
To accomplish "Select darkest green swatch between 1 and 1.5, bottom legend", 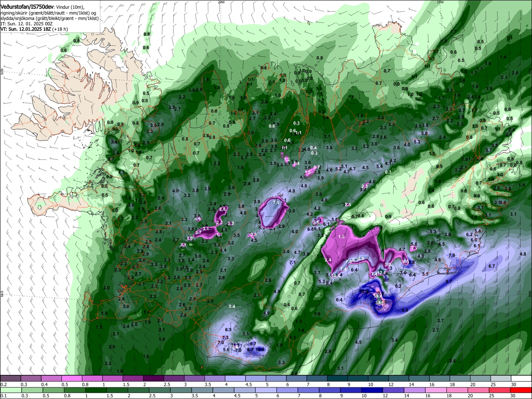I will pyautogui.click(x=95, y=390).
